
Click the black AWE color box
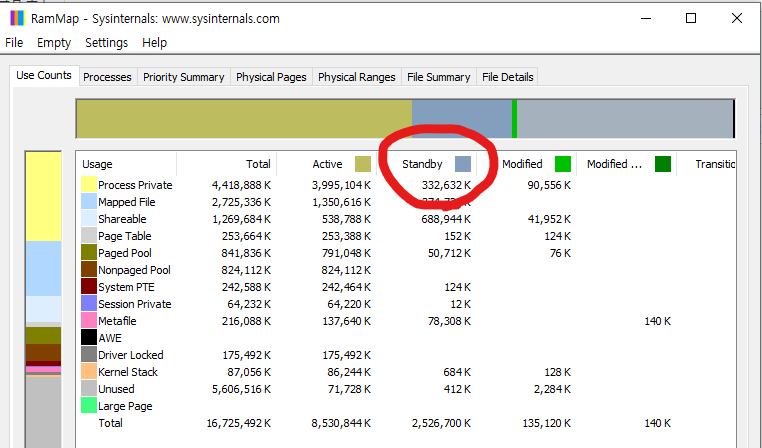click(89, 338)
